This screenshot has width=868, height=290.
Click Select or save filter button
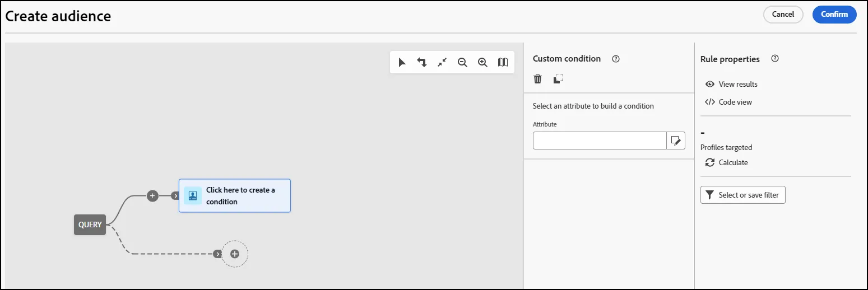tap(743, 195)
